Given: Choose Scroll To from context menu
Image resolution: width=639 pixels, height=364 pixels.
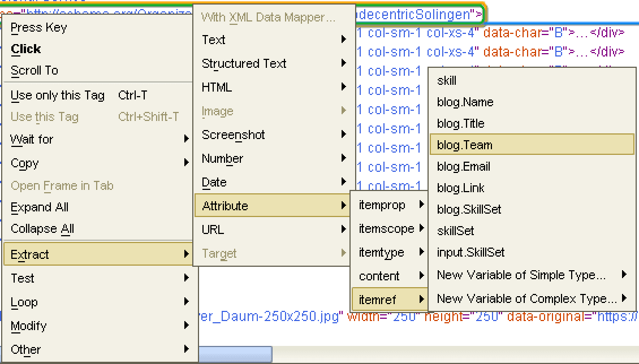Looking at the screenshot, I should [34, 70].
